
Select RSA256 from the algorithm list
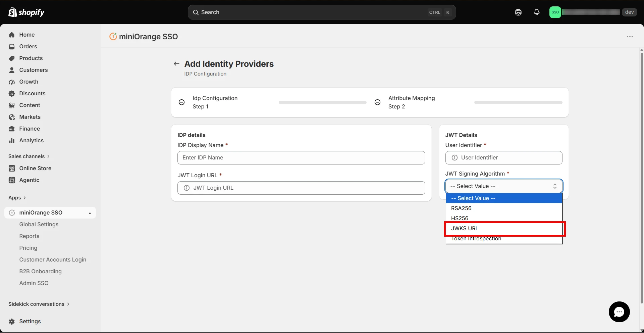pos(504,208)
